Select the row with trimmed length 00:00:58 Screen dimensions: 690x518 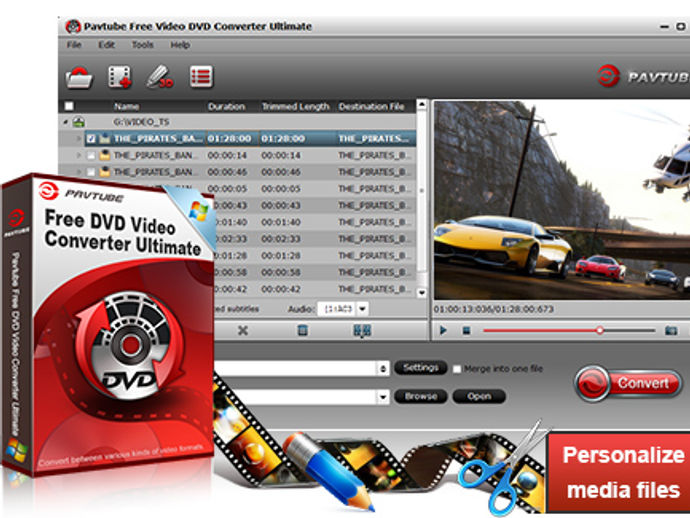pos(315,272)
